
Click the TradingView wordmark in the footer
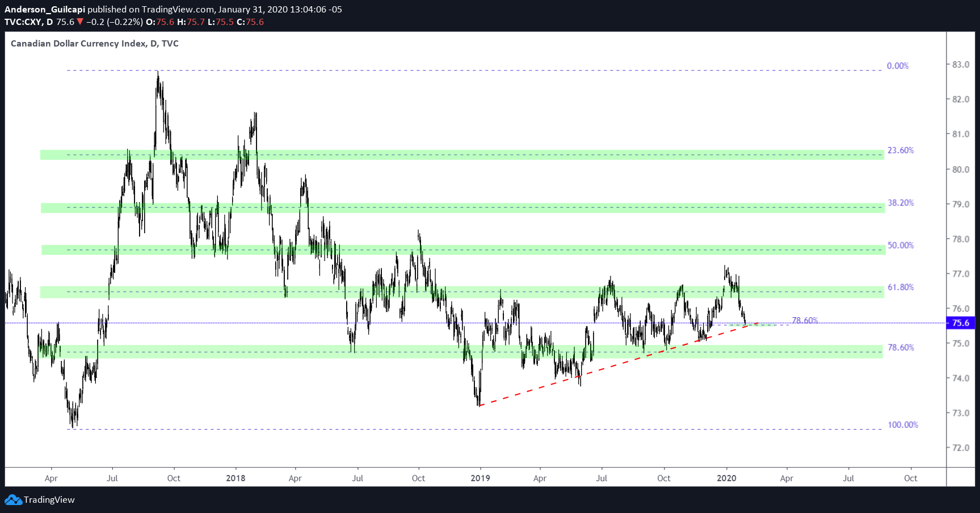click(x=49, y=500)
